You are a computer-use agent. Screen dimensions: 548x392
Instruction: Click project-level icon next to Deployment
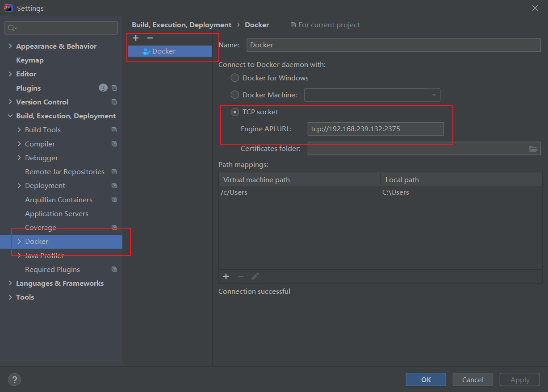(x=114, y=185)
